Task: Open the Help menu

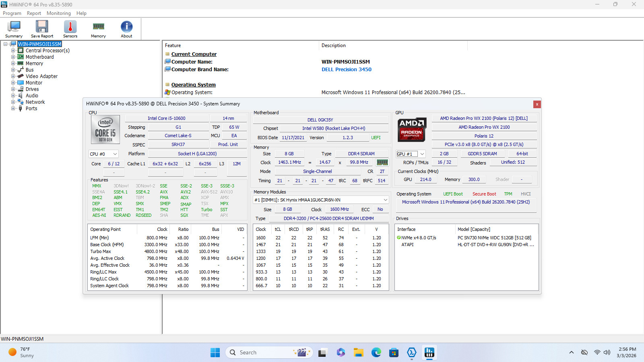Action: [x=81, y=13]
